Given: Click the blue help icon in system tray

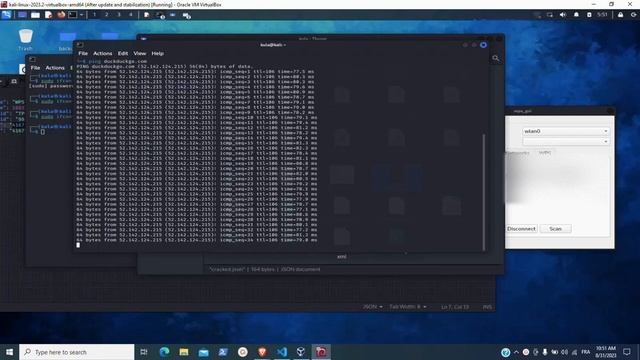Looking at the screenshot, I should click(505, 352).
